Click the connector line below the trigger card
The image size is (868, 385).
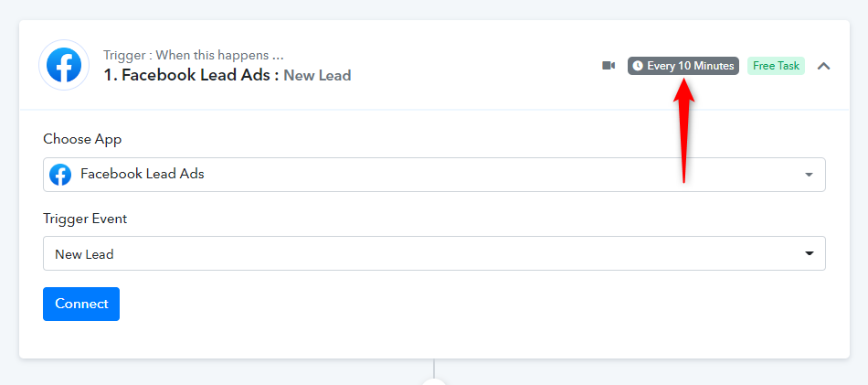(434, 369)
